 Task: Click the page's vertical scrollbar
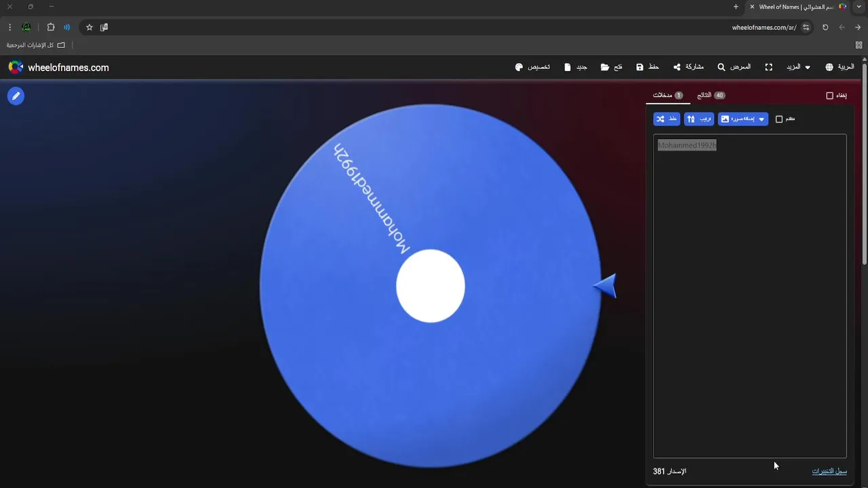click(x=865, y=163)
